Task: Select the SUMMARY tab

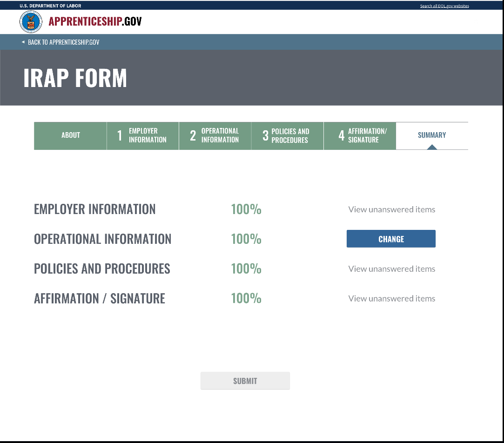Action: (x=432, y=136)
